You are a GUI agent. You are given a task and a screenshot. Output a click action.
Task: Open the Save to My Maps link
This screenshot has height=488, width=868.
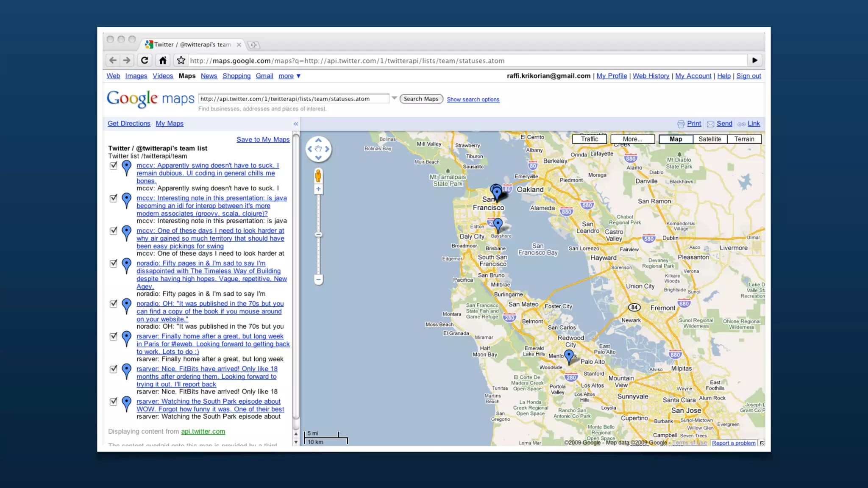[x=263, y=139]
